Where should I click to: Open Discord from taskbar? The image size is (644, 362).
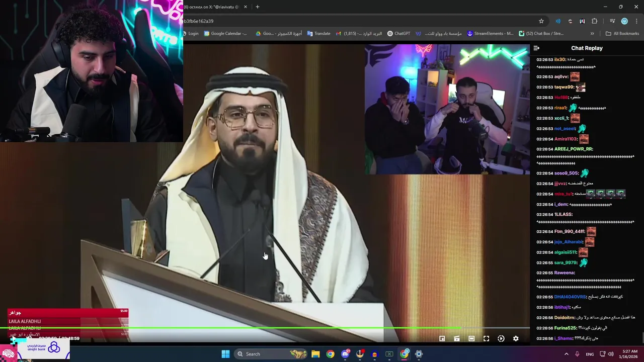345,354
